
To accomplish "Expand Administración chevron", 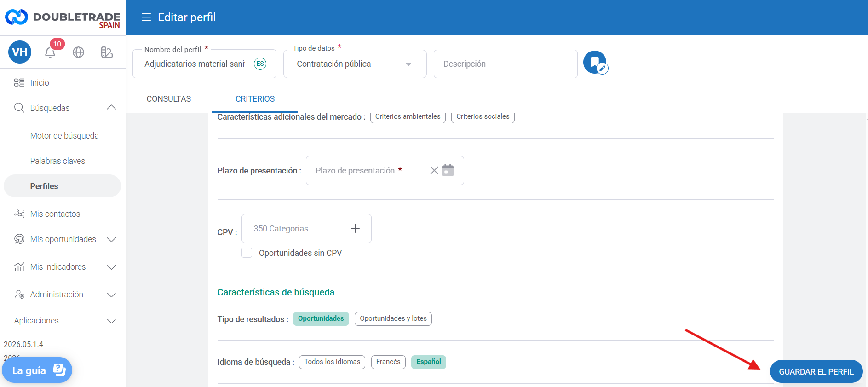I will [x=111, y=295].
